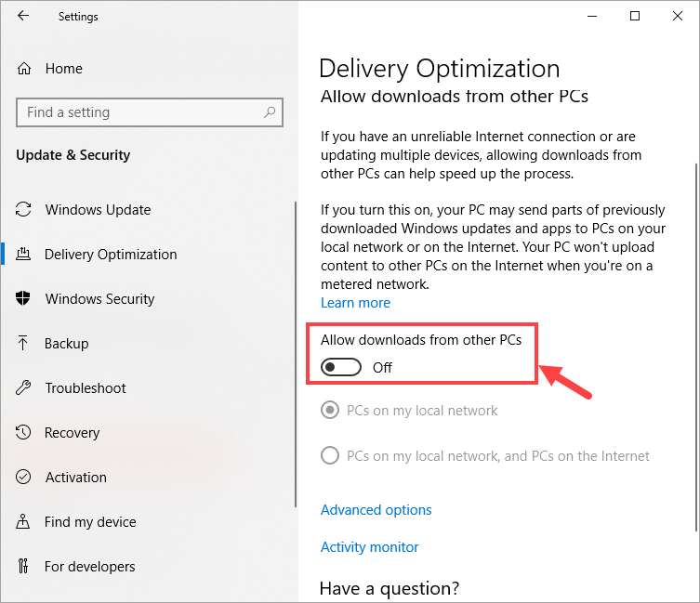700x603 pixels.
Task: Click the Activation checkmark circle icon
Action: [24, 477]
